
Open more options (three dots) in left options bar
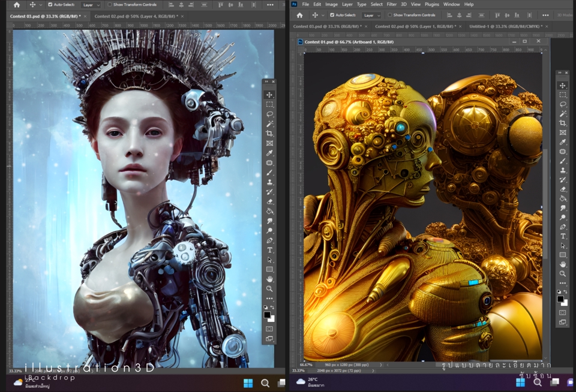pyautogui.click(x=270, y=5)
